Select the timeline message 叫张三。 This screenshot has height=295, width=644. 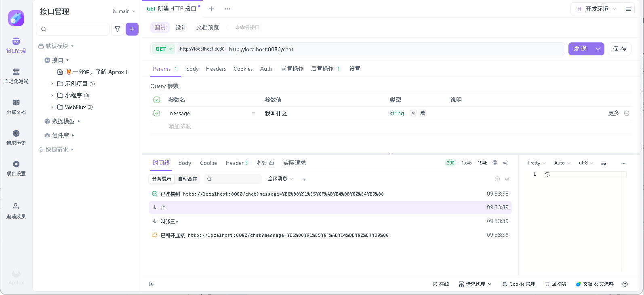pos(330,221)
